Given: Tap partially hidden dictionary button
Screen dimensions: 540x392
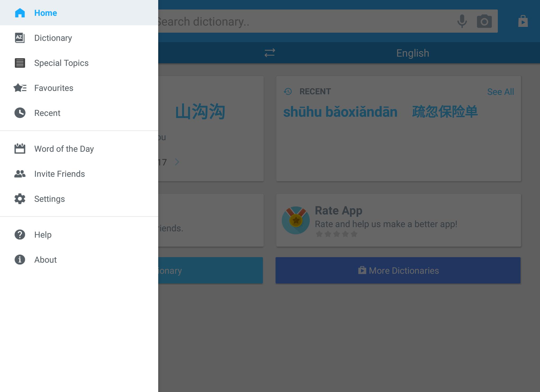Looking at the screenshot, I should (210, 270).
